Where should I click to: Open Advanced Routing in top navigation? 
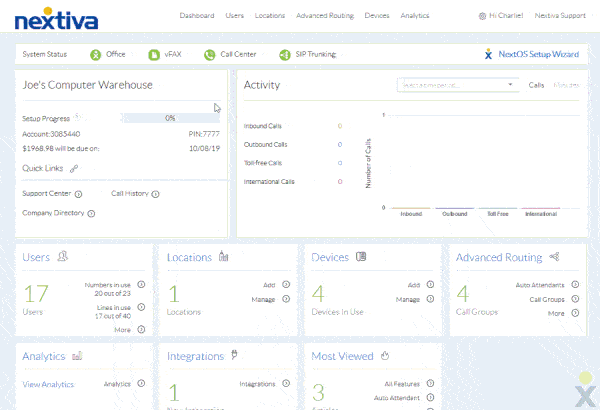point(325,16)
